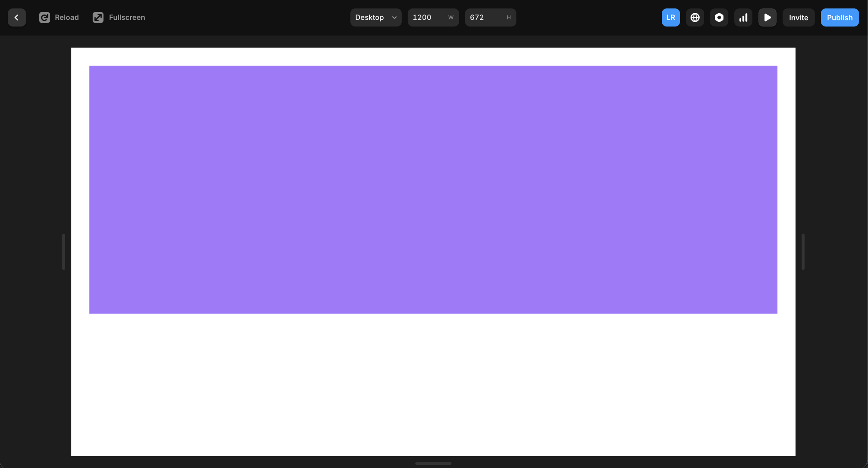Click the purple rectangle on the canvas
Viewport: 868px width, 468px height.
coord(433,189)
